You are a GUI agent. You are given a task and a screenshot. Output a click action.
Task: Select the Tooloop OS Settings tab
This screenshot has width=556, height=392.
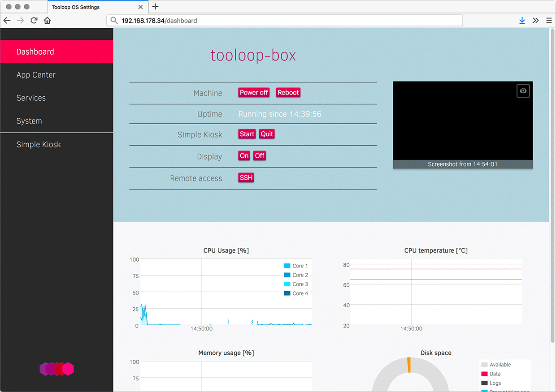pos(98,7)
